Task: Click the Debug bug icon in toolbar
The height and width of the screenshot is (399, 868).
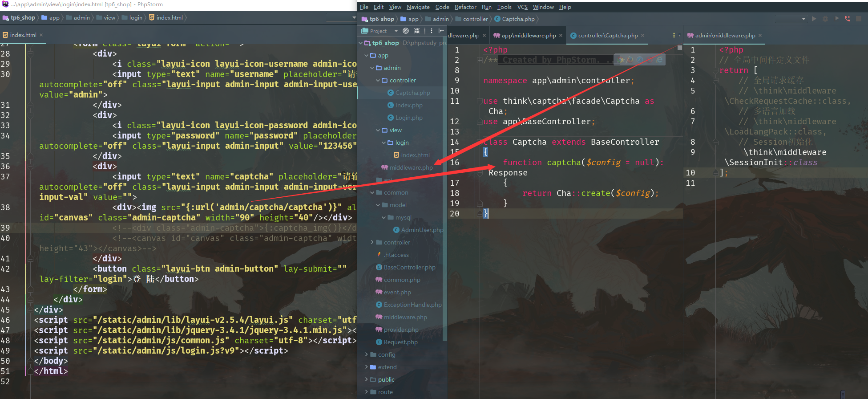Action: (825, 19)
